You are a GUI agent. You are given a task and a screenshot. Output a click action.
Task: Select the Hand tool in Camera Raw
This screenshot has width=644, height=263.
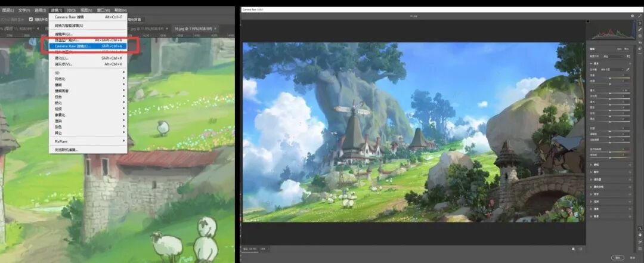tap(639, 234)
